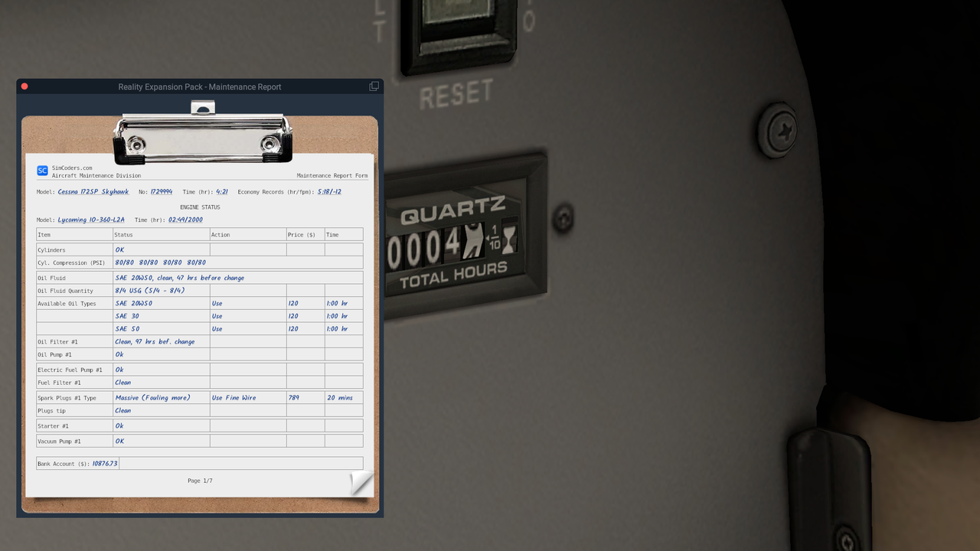The height and width of the screenshot is (551, 980).
Task: Click engine time 02:49/2000
Action: pos(186,220)
